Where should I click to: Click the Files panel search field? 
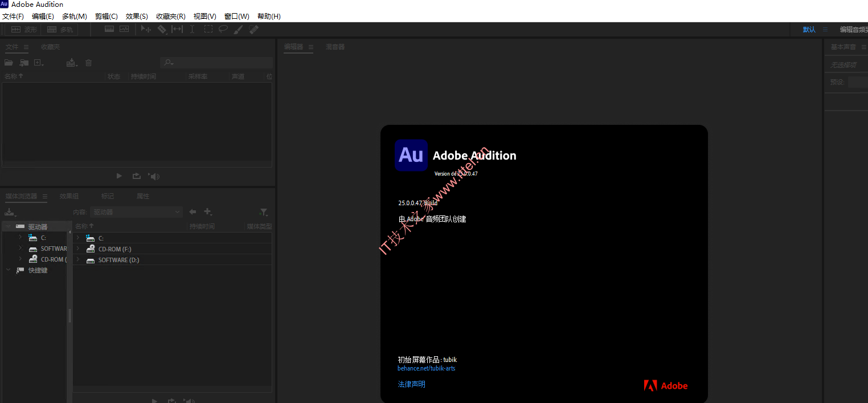click(216, 63)
